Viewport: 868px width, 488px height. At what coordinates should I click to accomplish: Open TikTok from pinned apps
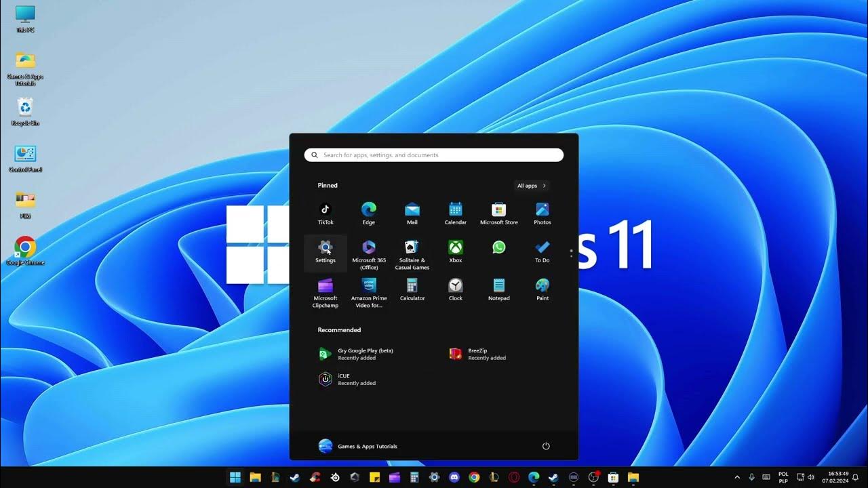(325, 213)
